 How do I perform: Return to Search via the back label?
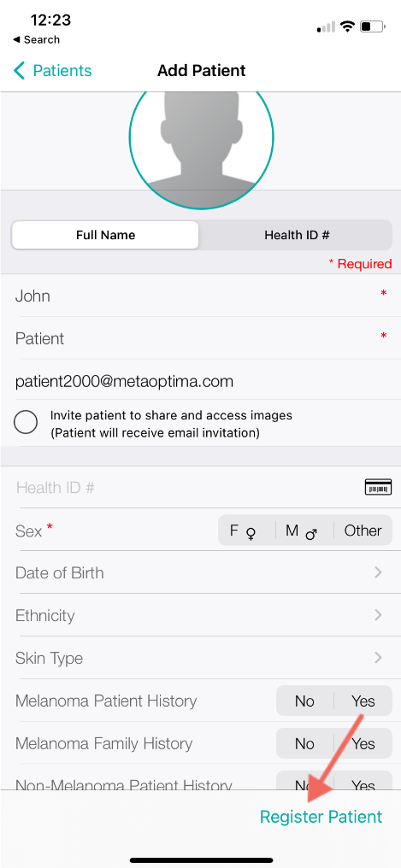(36, 40)
